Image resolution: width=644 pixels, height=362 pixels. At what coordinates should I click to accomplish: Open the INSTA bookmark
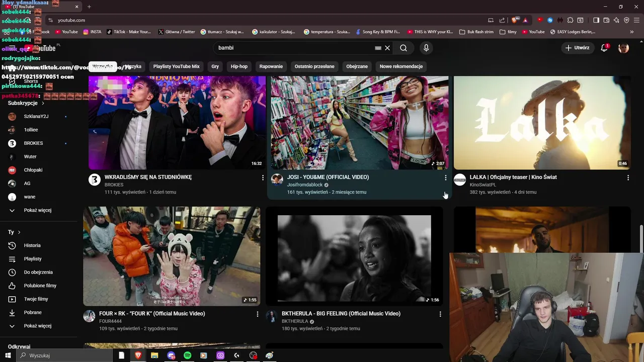[92, 32]
